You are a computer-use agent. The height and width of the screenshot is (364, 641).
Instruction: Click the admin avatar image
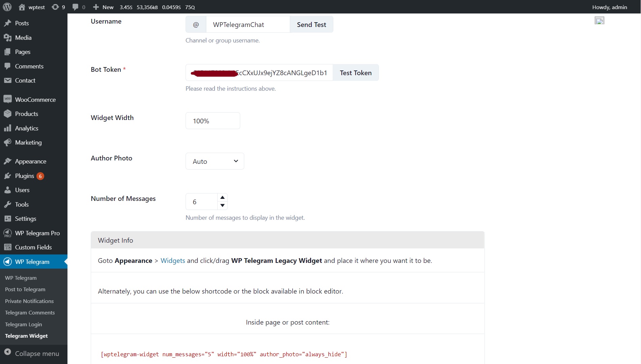coord(599,21)
